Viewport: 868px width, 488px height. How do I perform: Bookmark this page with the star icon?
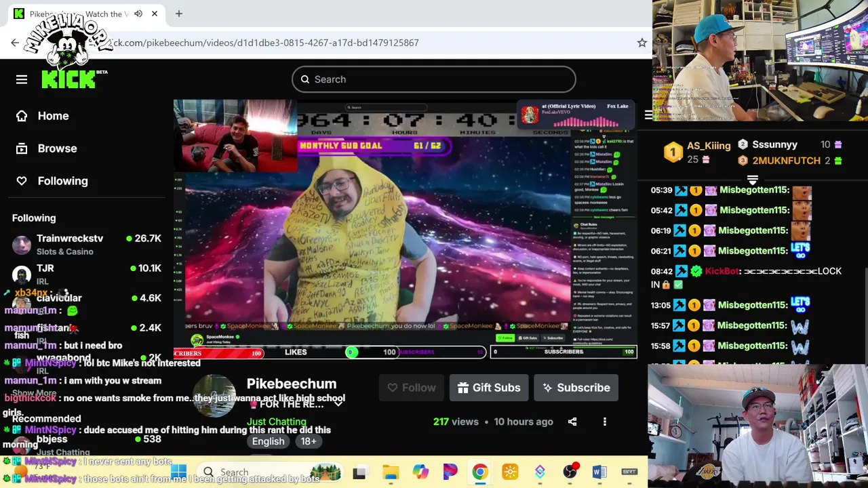[642, 43]
